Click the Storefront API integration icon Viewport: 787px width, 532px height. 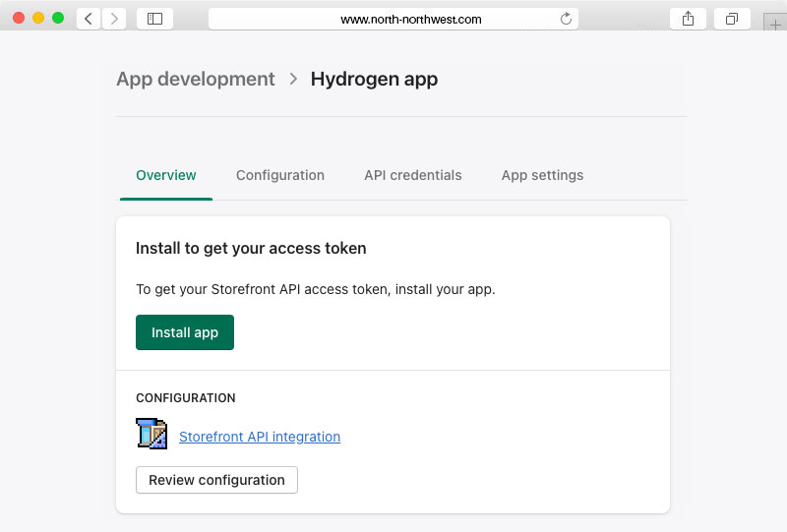[151, 434]
